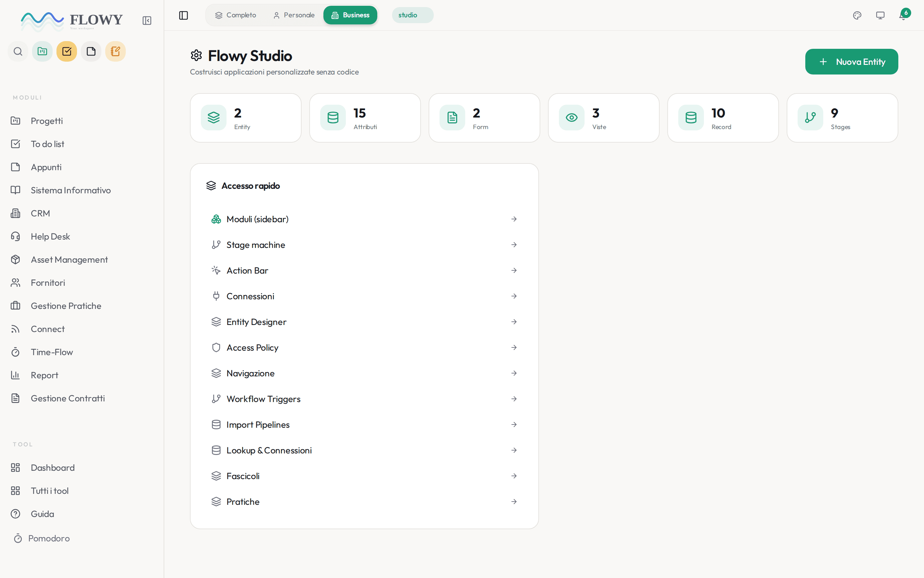
Task: Click the monitor display icon in the top bar
Action: tap(880, 15)
